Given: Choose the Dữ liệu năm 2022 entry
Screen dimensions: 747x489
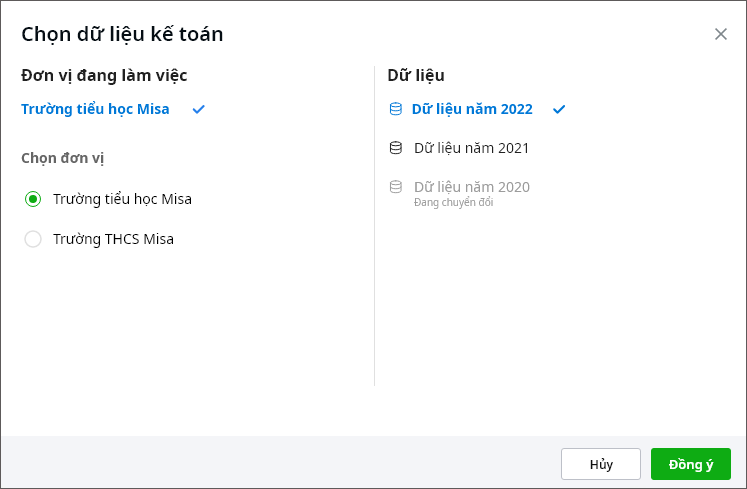Looking at the screenshot, I should point(472,109).
